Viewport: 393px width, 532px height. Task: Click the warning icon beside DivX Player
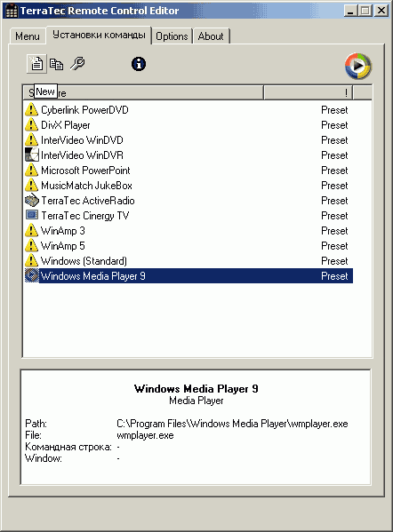point(32,125)
